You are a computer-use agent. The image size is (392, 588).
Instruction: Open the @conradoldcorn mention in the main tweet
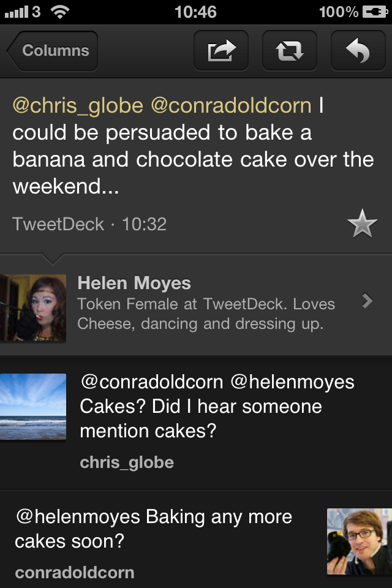[231, 105]
